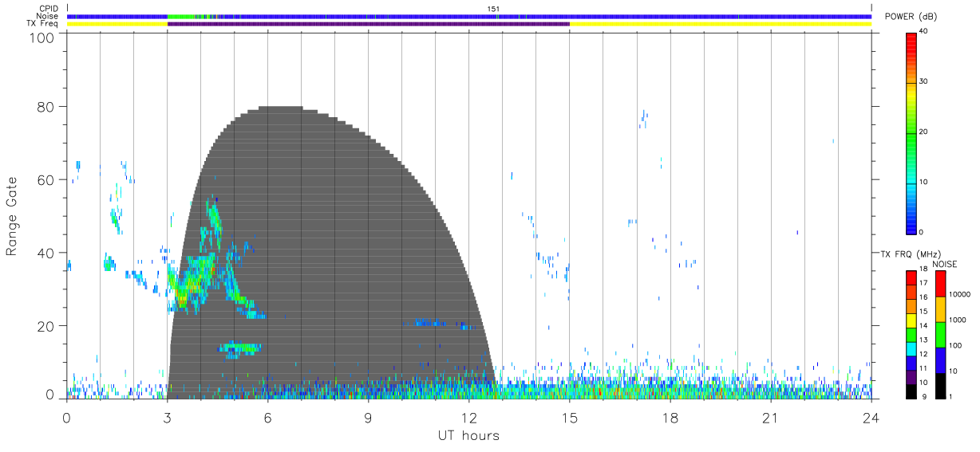The width and height of the screenshot is (980, 452).
Task: Select 60 on the Range Gate axis
Action: pos(44,179)
